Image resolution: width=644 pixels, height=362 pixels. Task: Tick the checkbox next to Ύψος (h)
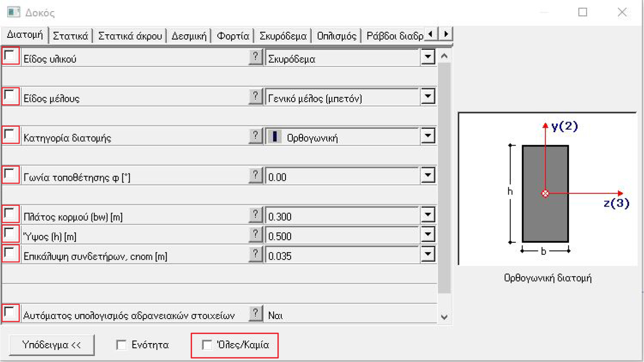pos(9,233)
